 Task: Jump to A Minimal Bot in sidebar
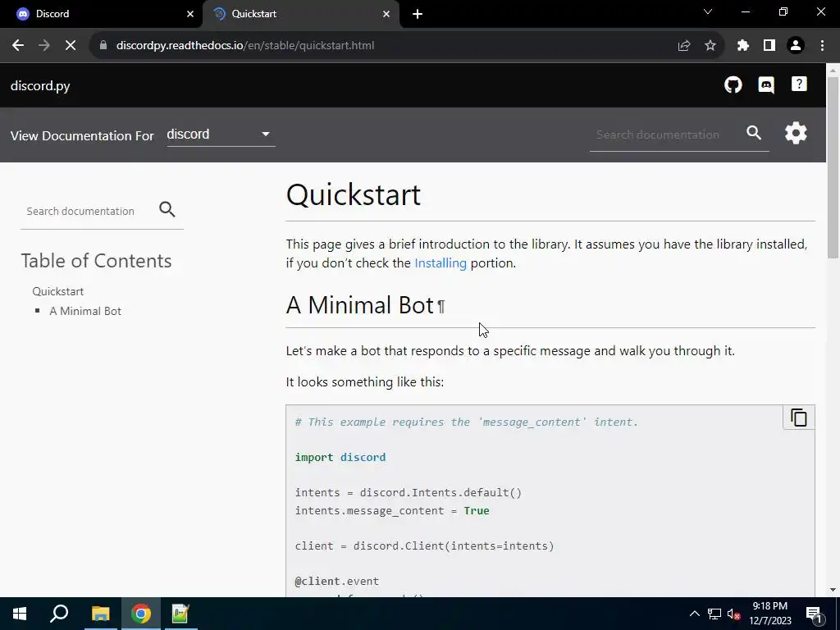[85, 311]
